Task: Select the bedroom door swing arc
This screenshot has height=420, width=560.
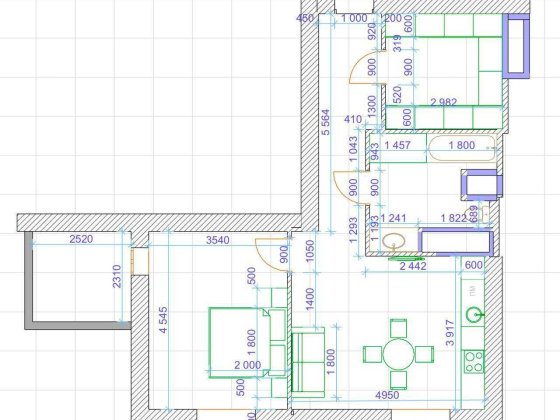Action: 271,255
